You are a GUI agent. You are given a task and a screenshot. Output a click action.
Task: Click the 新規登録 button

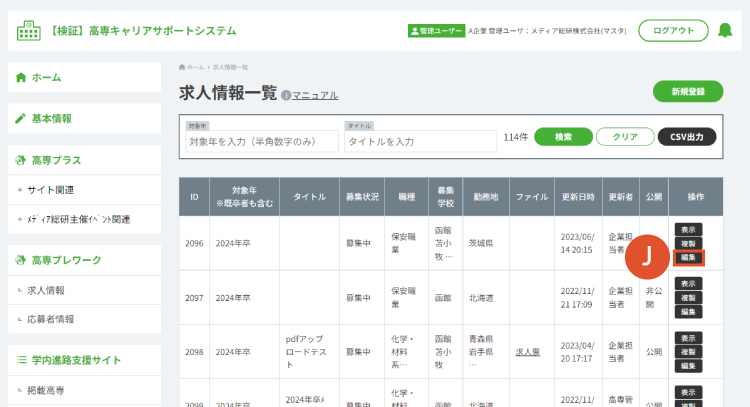tap(688, 91)
